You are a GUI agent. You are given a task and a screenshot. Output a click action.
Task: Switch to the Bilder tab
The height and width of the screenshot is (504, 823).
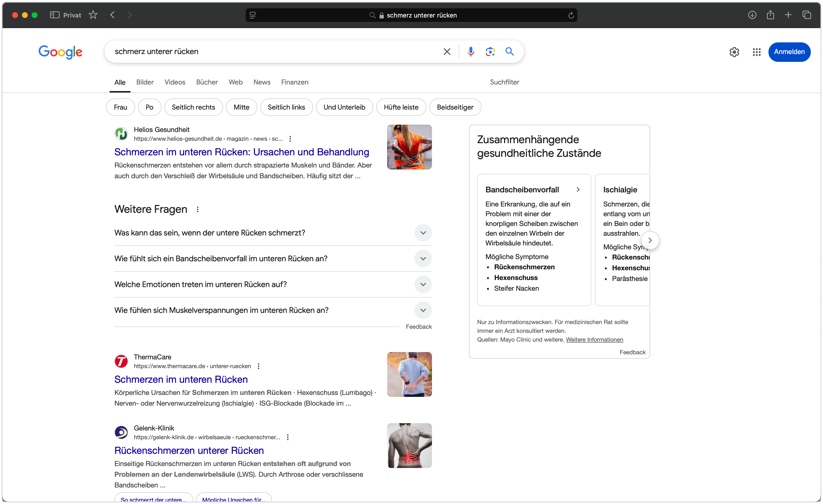coord(145,82)
